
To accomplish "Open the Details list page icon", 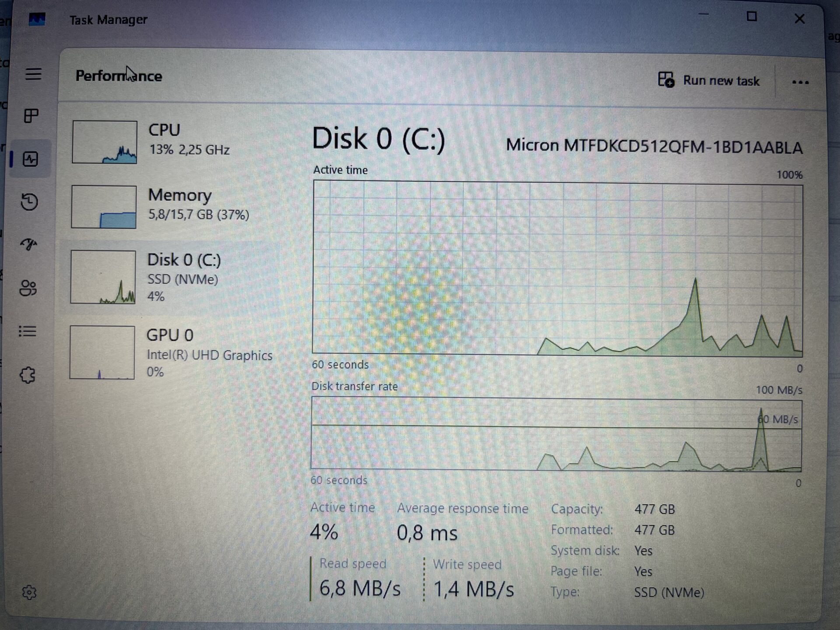I will [28, 331].
